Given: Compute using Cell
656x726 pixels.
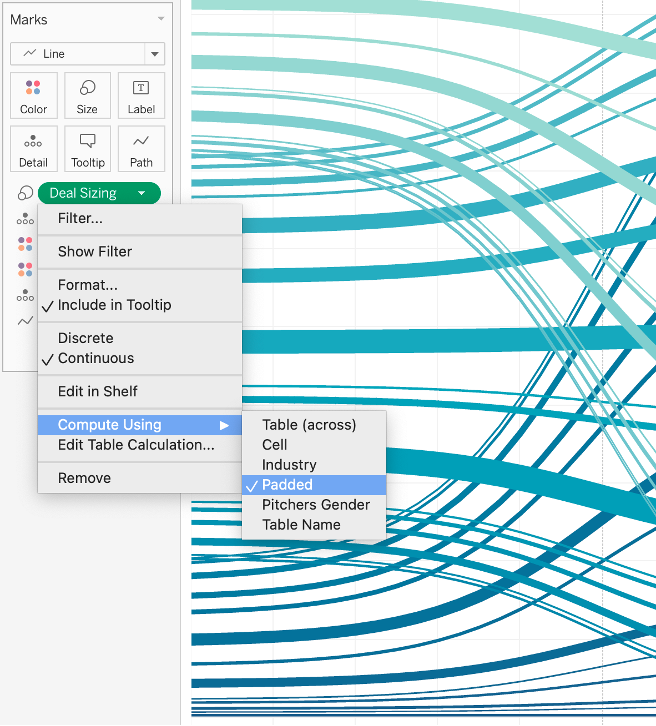Looking at the screenshot, I should coord(314,444).
